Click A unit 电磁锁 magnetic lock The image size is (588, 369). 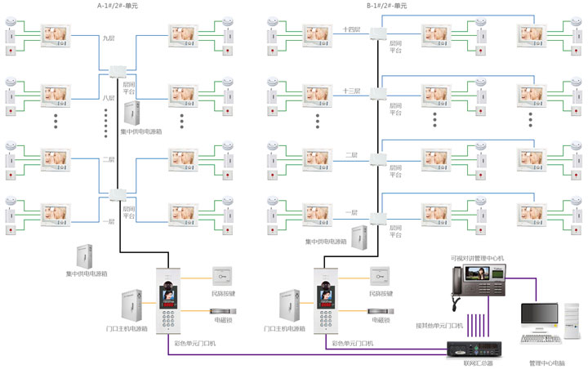click(x=223, y=311)
